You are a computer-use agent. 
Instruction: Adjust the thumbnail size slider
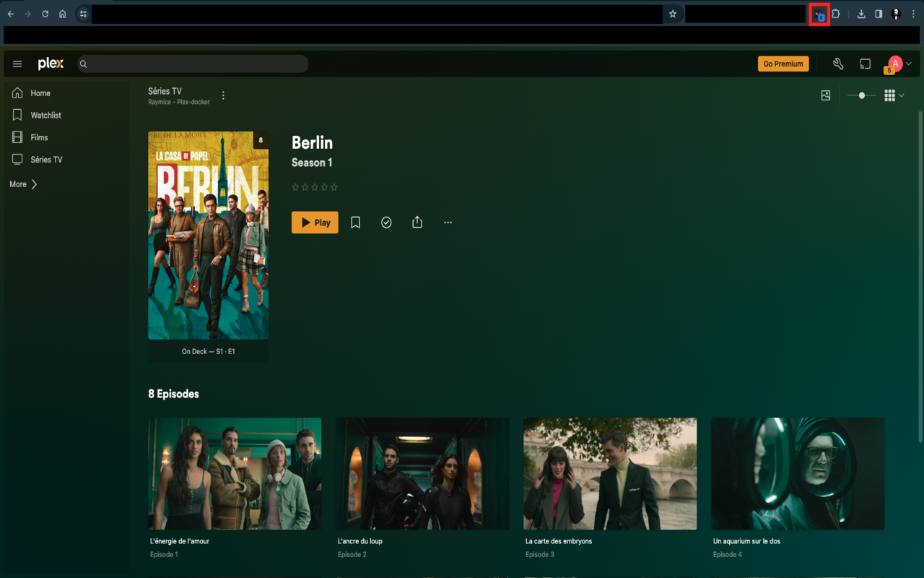pos(861,95)
